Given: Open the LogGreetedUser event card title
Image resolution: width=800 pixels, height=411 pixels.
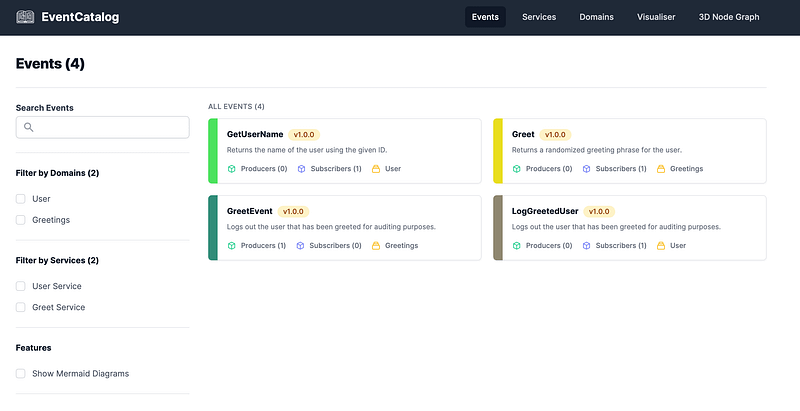Looking at the screenshot, I should click(545, 211).
